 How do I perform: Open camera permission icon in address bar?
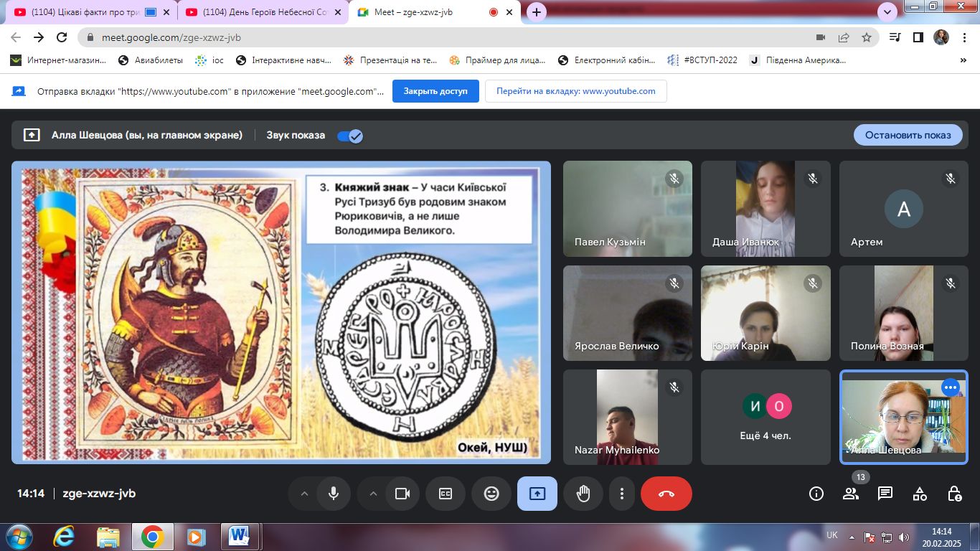click(821, 37)
